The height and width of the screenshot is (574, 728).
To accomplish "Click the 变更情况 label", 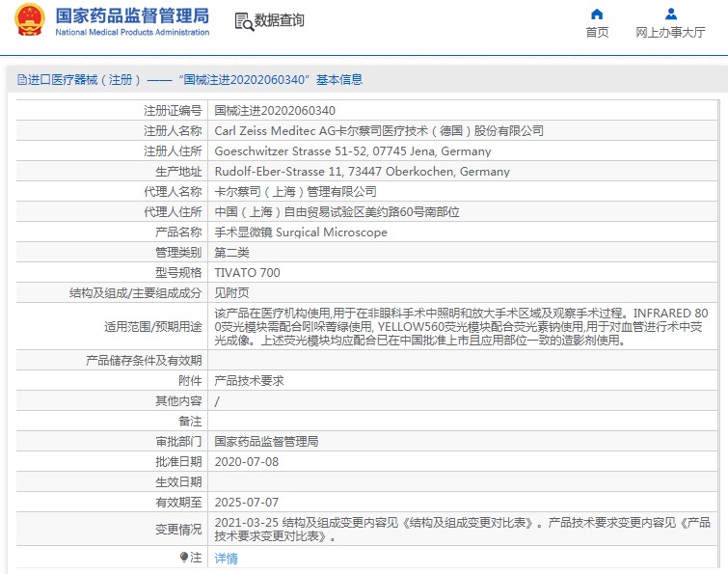I will tap(178, 530).
